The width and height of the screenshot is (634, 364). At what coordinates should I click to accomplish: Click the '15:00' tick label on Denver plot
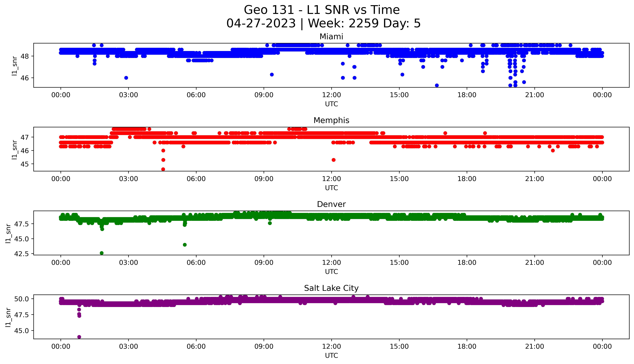click(x=399, y=262)
